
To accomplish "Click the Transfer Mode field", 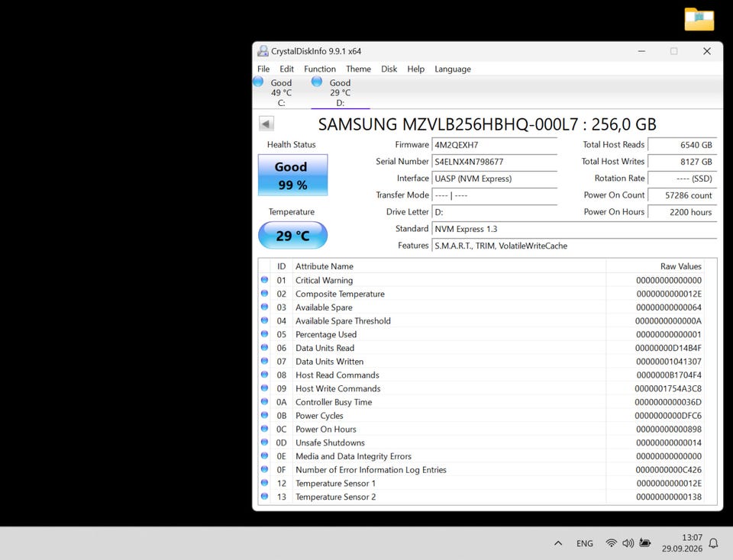I will [495, 195].
